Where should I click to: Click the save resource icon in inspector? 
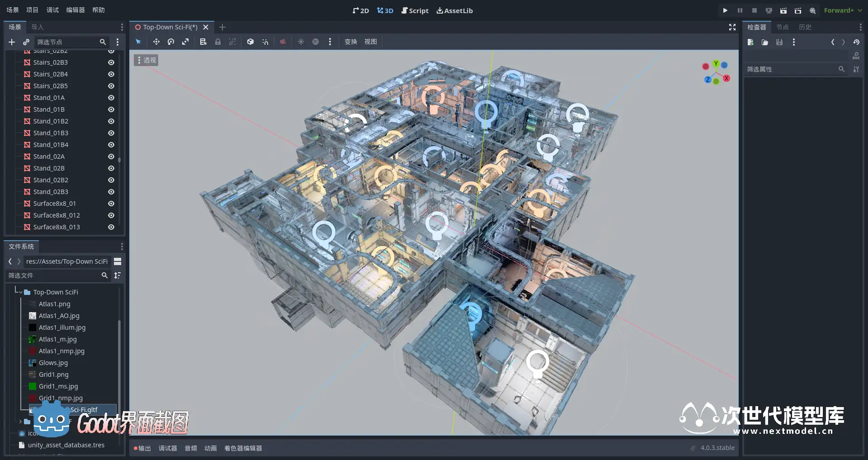click(x=779, y=42)
